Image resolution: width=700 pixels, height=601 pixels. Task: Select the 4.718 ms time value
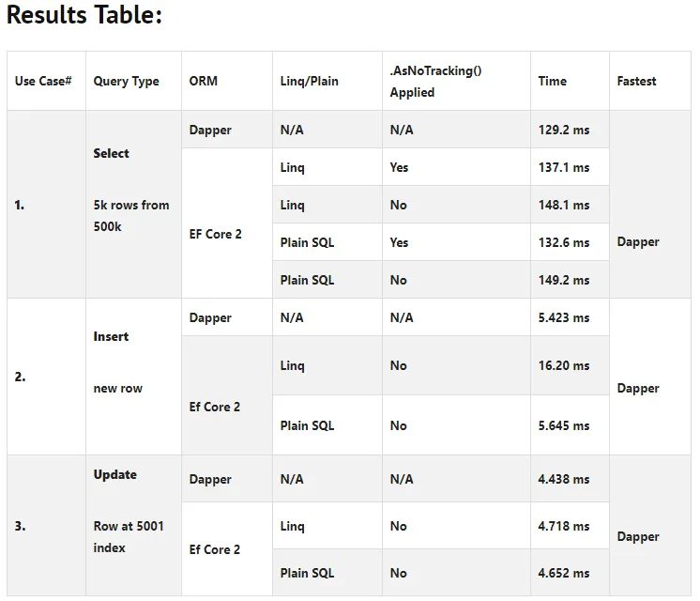[x=564, y=527]
